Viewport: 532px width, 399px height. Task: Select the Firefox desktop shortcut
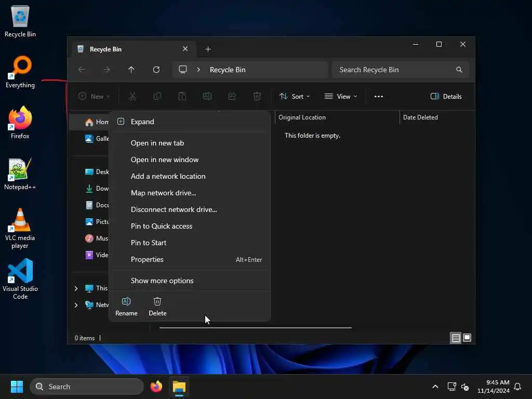click(x=20, y=123)
